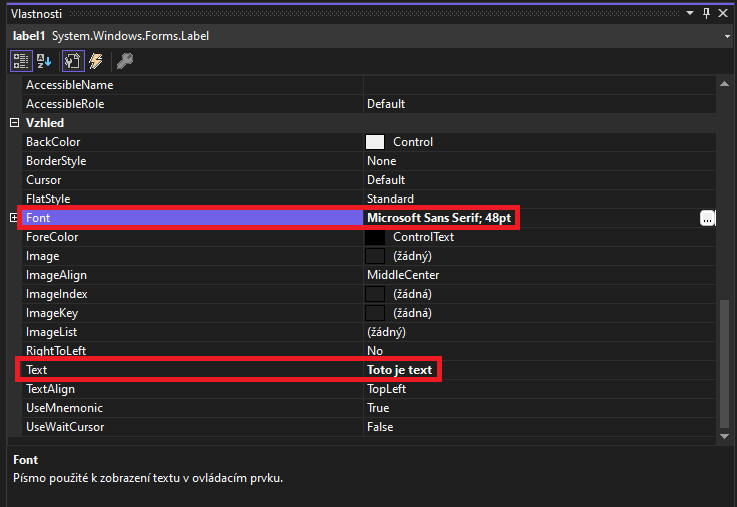The height and width of the screenshot is (507, 737).
Task: Sort properties alphabetically
Action: pyautogui.click(x=44, y=61)
